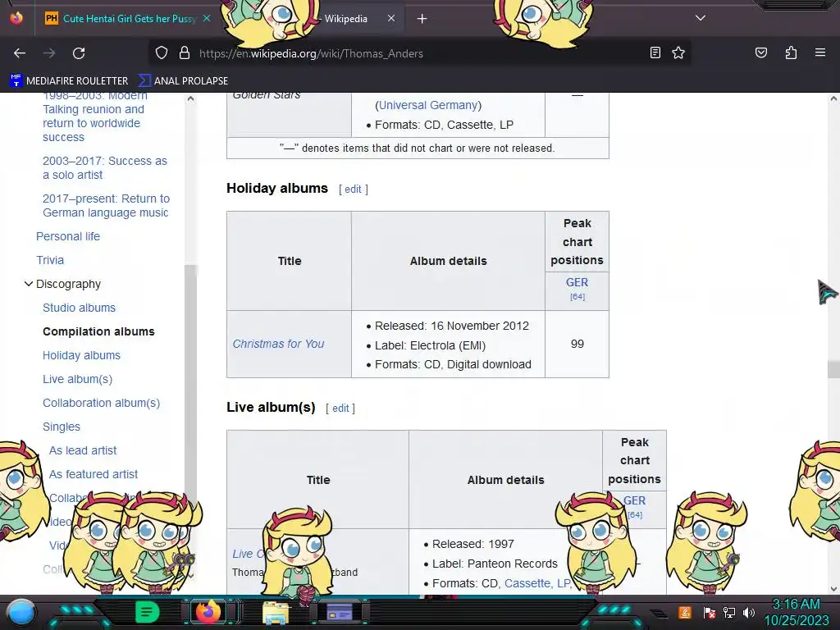Screen dimensions: 840x630
Task: Open the green Spotify-style taskbar icon
Action: pos(147,612)
